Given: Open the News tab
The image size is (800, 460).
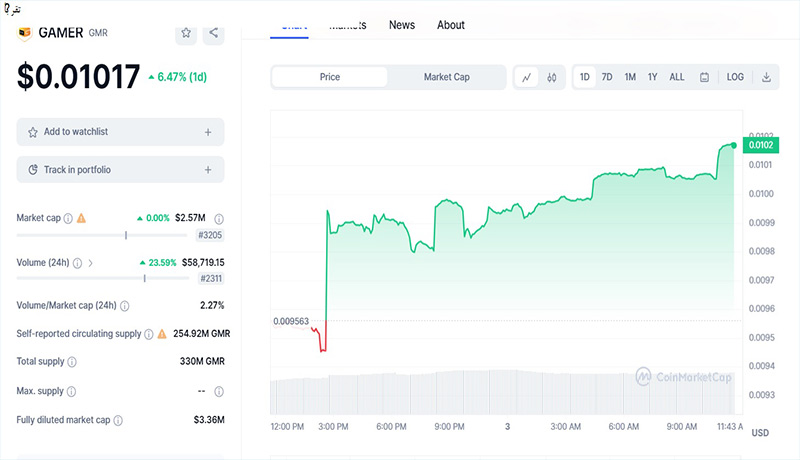Looking at the screenshot, I should coord(402,25).
